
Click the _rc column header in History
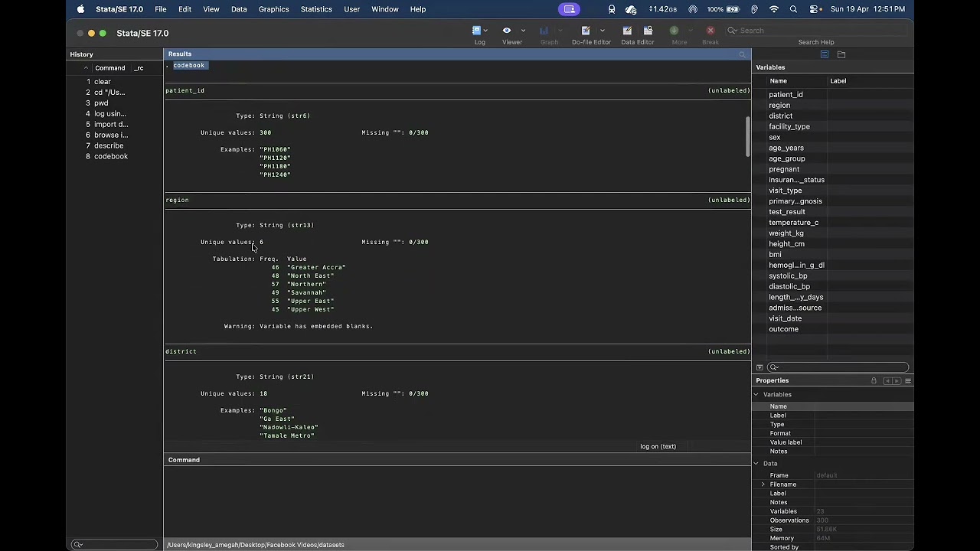(x=139, y=68)
